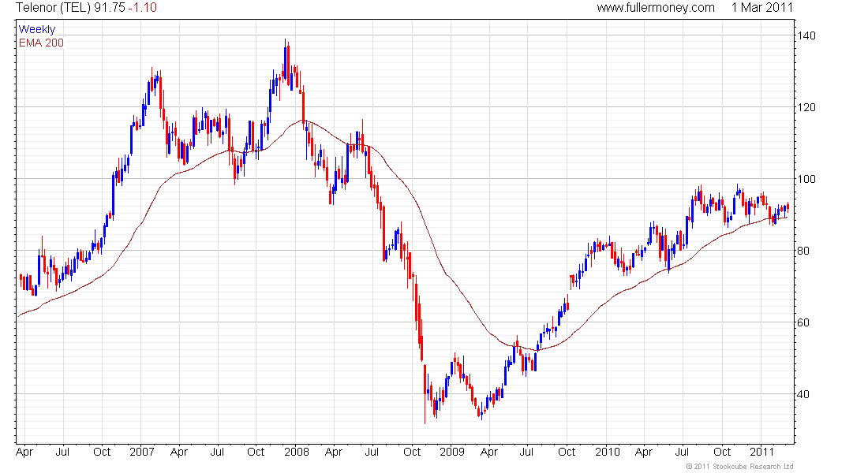Click the 60 price axis label
The width and height of the screenshot is (868, 473).
[803, 322]
